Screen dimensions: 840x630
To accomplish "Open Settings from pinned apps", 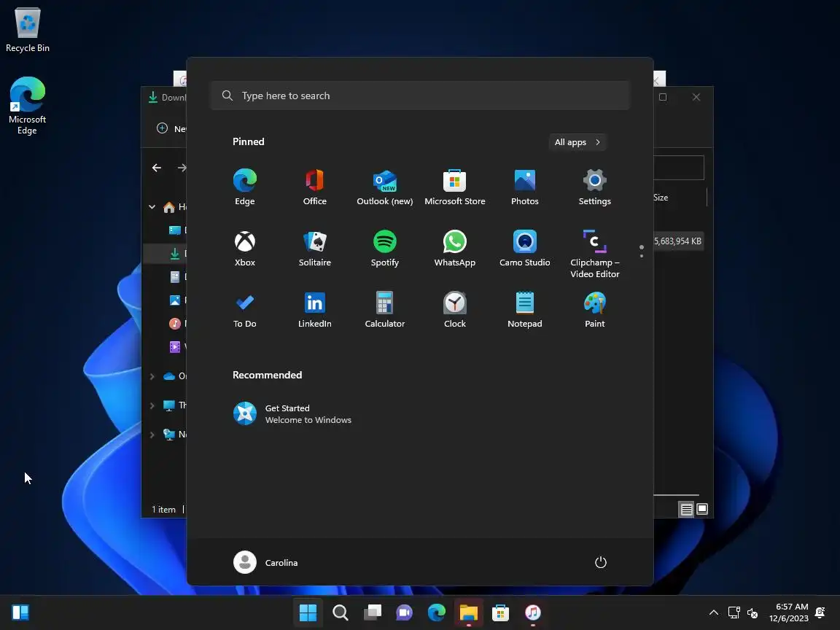I will click(x=595, y=187).
